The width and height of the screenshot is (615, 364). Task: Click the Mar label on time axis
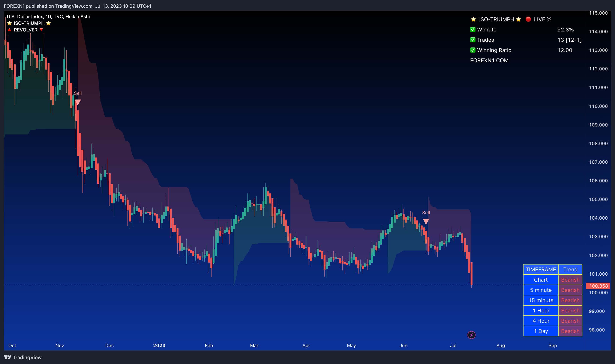(254, 345)
